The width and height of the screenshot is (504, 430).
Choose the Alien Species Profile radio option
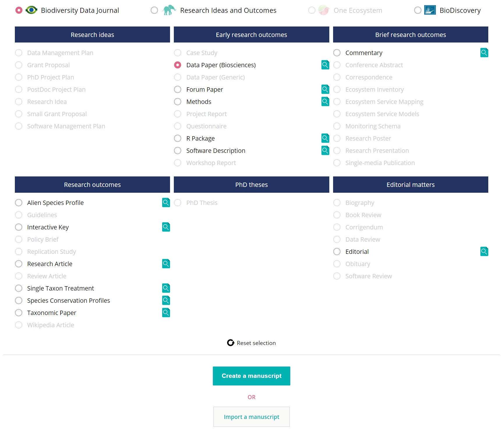[x=19, y=203]
